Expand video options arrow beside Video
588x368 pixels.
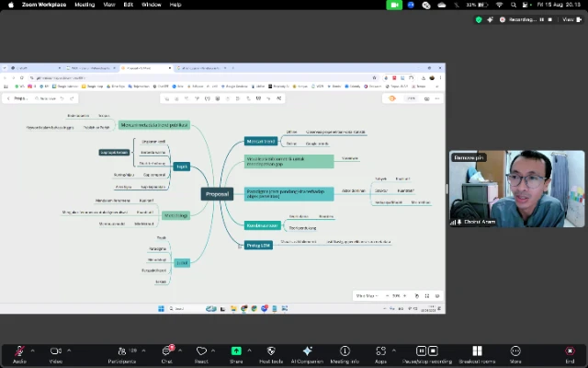tap(70, 351)
